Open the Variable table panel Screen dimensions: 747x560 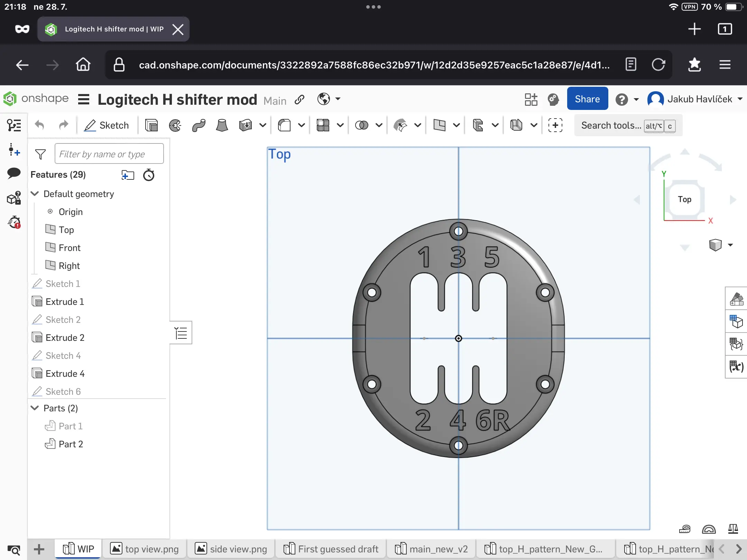[736, 366]
